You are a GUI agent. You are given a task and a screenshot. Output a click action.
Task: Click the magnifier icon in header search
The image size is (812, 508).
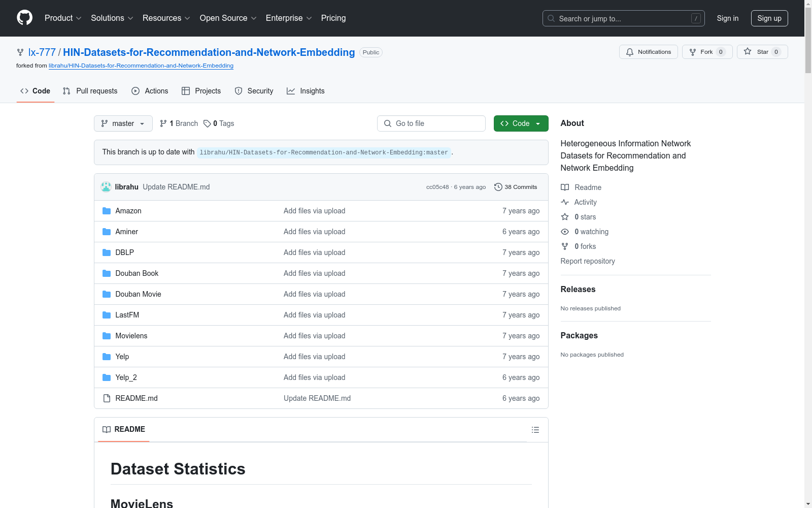pos(551,18)
